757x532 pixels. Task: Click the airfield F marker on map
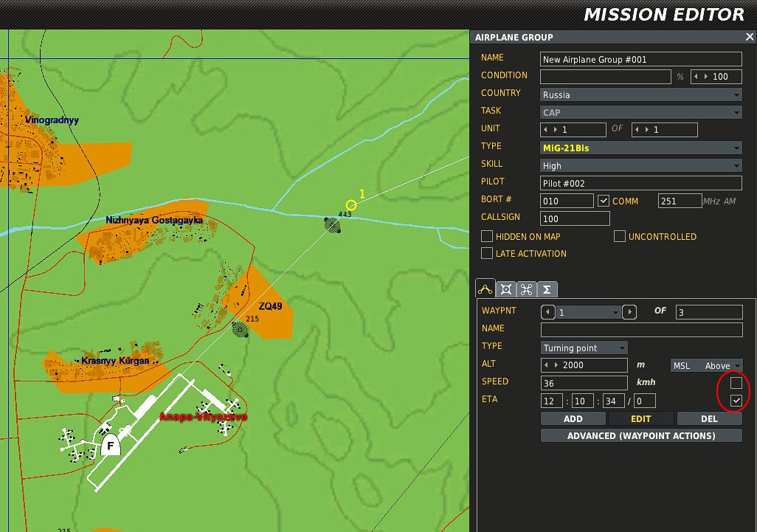[x=111, y=445]
